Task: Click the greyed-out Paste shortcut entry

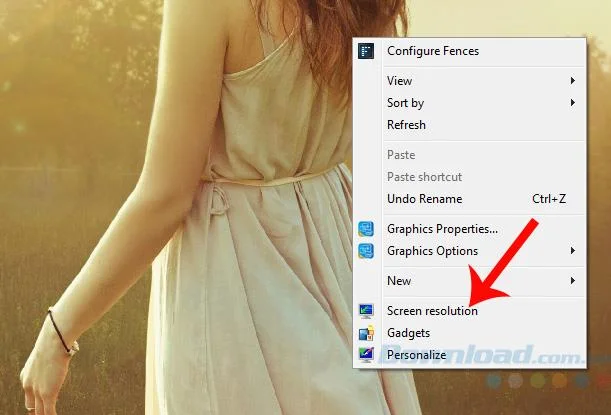Action: click(425, 177)
